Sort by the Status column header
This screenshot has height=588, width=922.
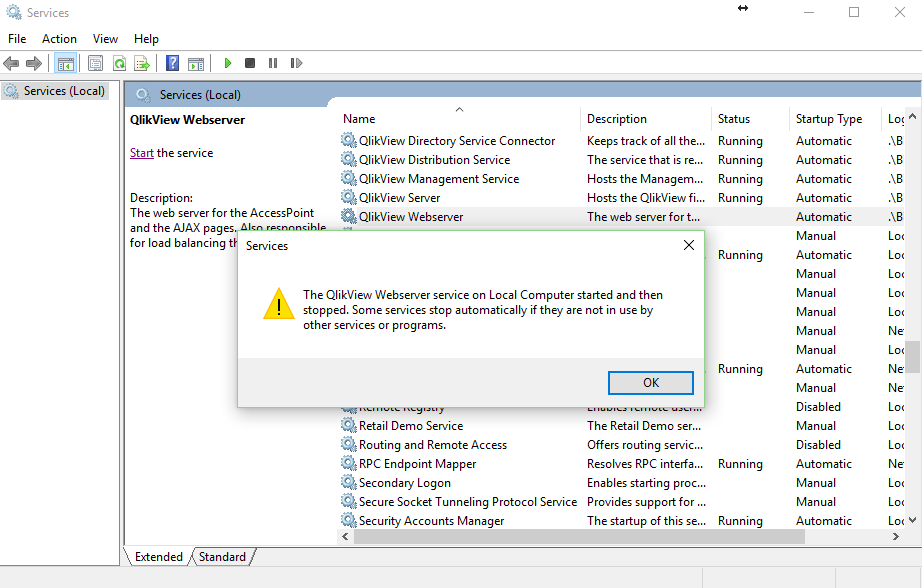coord(750,119)
